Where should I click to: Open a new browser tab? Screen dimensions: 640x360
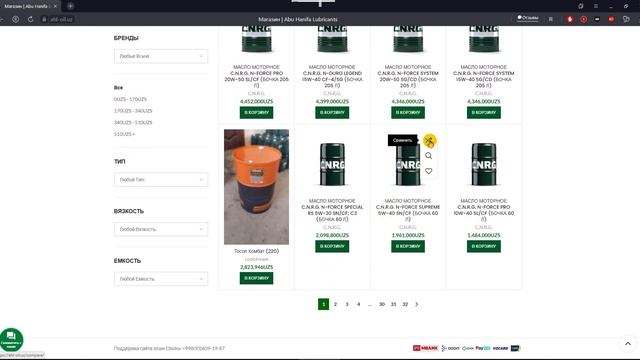pyautogui.click(x=70, y=6)
